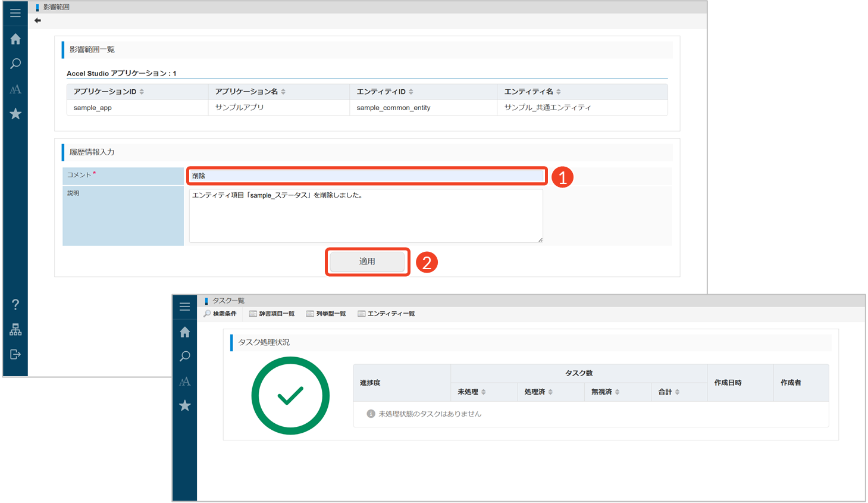Click the logout icon in sidebar
This screenshot has height=503, width=868.
click(x=15, y=355)
